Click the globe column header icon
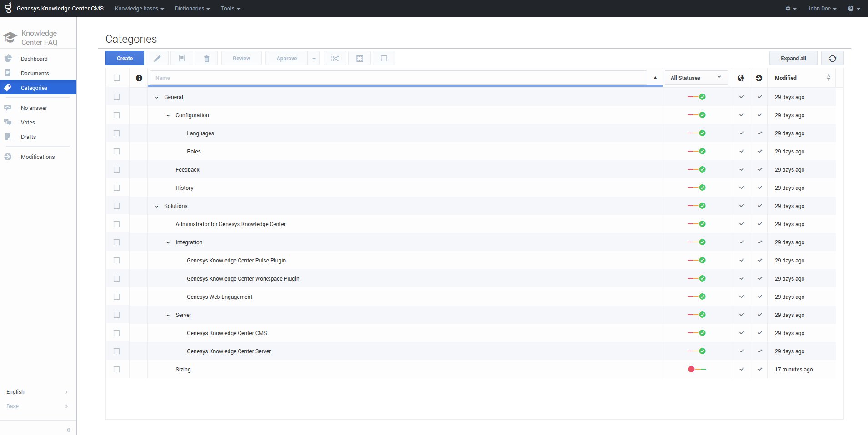This screenshot has height=435, width=868. (x=741, y=78)
